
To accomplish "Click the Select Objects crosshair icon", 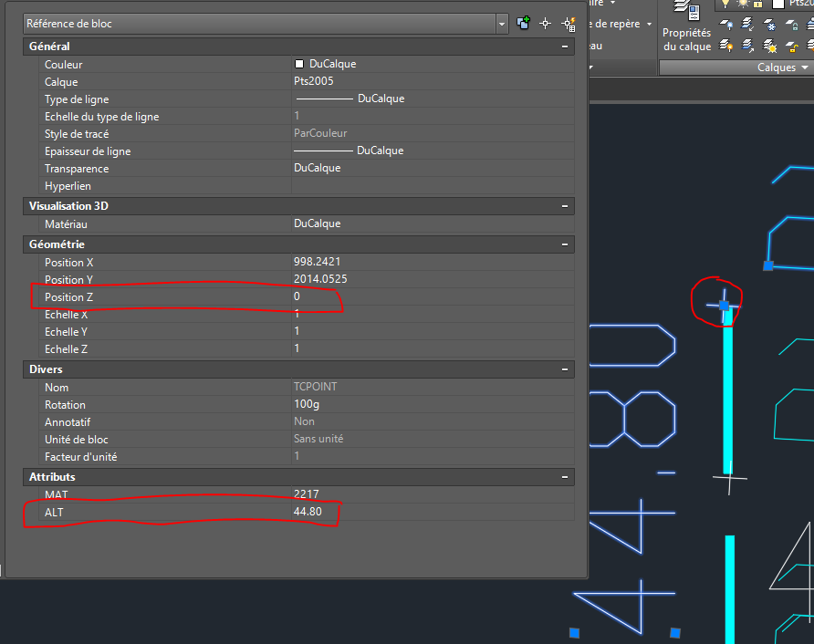I will [x=546, y=24].
